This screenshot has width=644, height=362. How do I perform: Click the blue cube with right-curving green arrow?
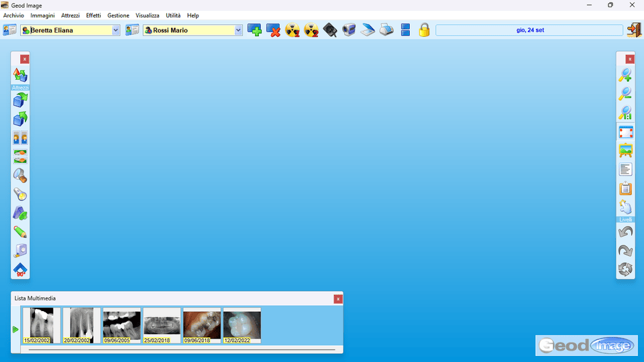(20, 100)
